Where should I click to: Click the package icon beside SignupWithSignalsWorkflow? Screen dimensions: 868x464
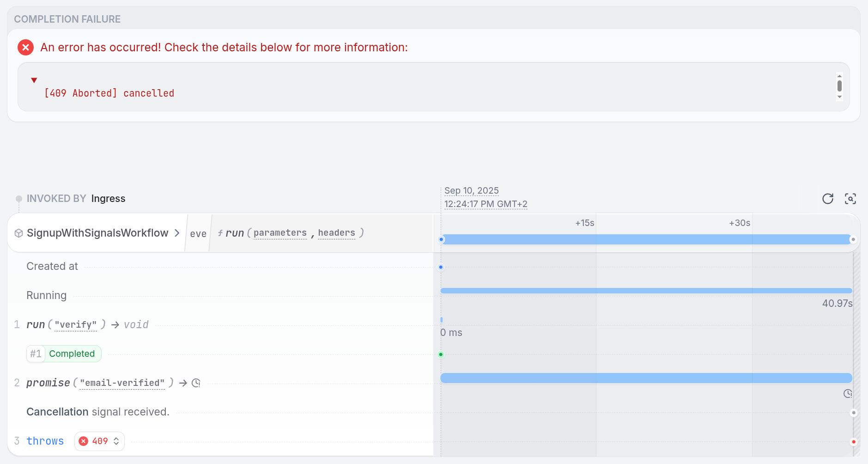tap(18, 233)
